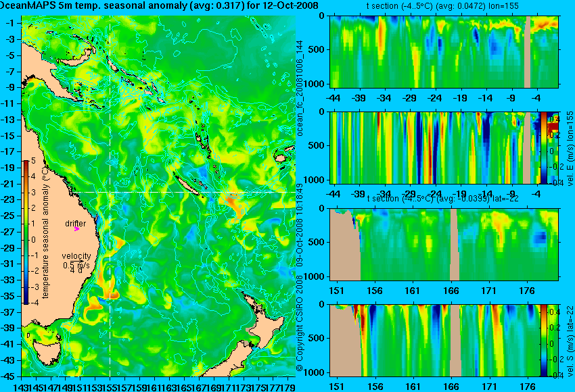Click the "0" value on the temperature colorbar
The width and height of the screenshot is (575, 392).
point(33,240)
